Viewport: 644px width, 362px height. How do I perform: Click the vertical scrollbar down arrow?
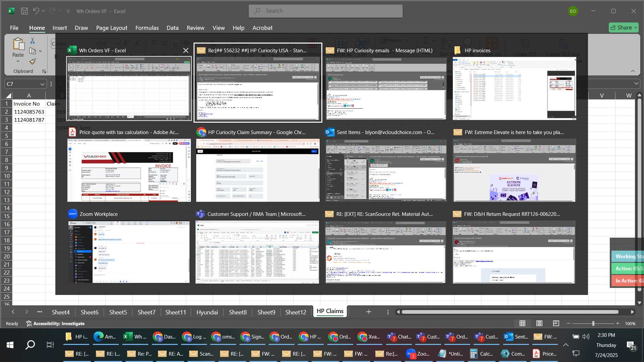coord(639,303)
